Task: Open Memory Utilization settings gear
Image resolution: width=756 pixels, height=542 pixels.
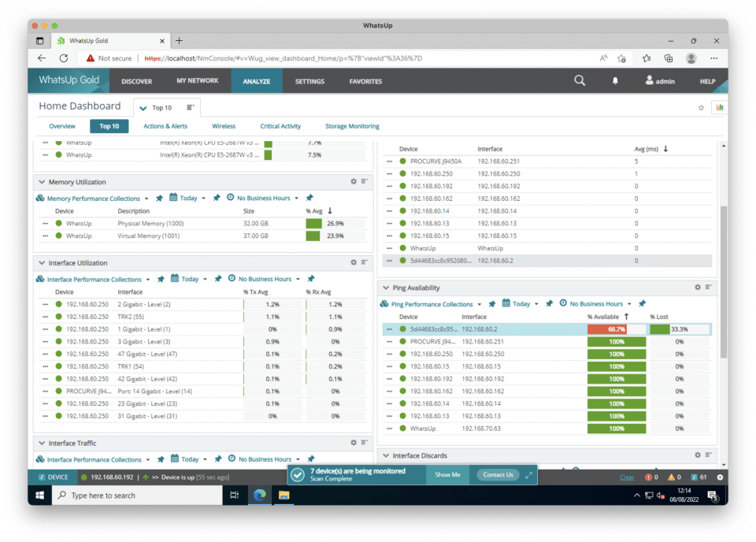Action: coord(354,181)
